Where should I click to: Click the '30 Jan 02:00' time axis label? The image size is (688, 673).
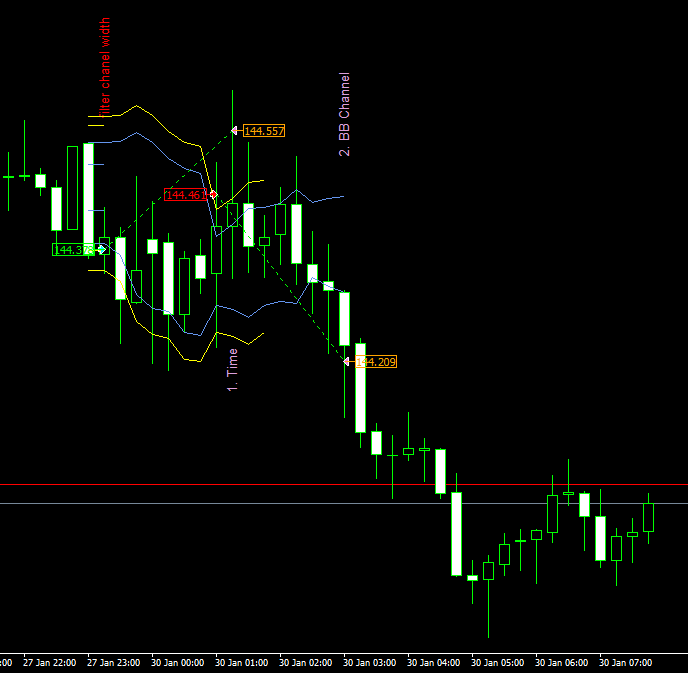click(x=306, y=663)
